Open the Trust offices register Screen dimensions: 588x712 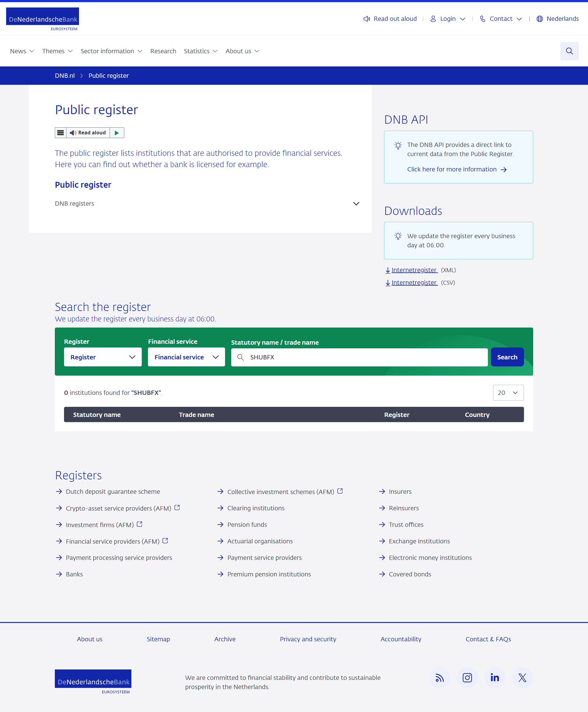click(406, 524)
